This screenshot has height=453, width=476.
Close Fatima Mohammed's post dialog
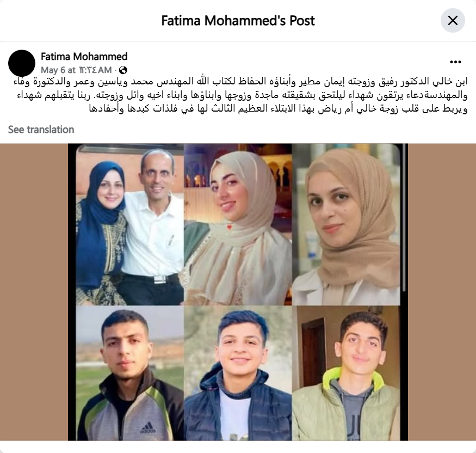(x=453, y=21)
